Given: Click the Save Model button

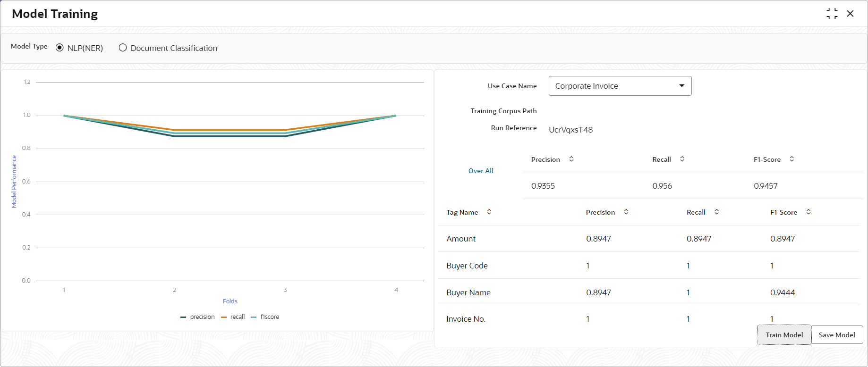Looking at the screenshot, I should 837,335.
